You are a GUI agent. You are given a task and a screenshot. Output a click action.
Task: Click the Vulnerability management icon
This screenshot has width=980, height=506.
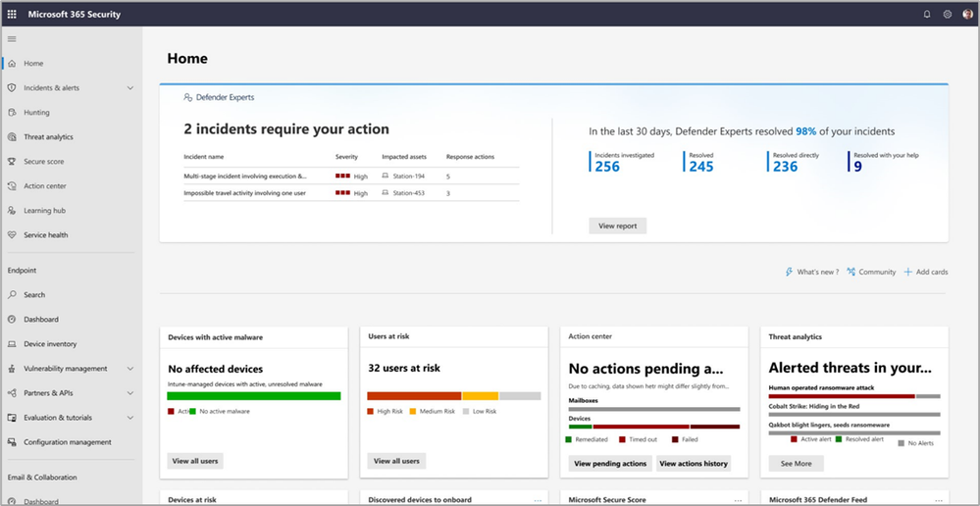tap(12, 369)
